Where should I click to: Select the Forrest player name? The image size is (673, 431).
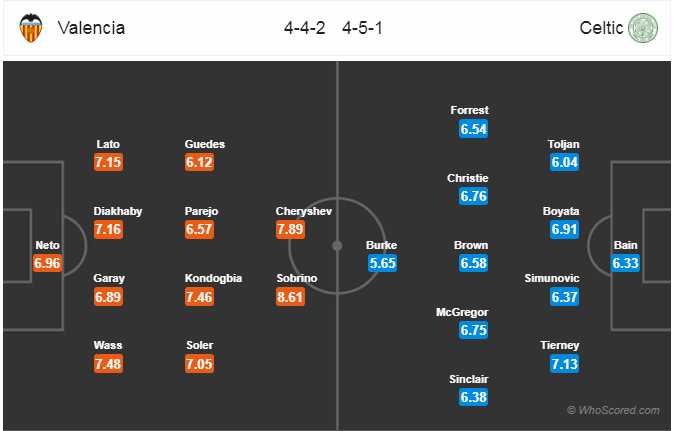tap(470, 110)
